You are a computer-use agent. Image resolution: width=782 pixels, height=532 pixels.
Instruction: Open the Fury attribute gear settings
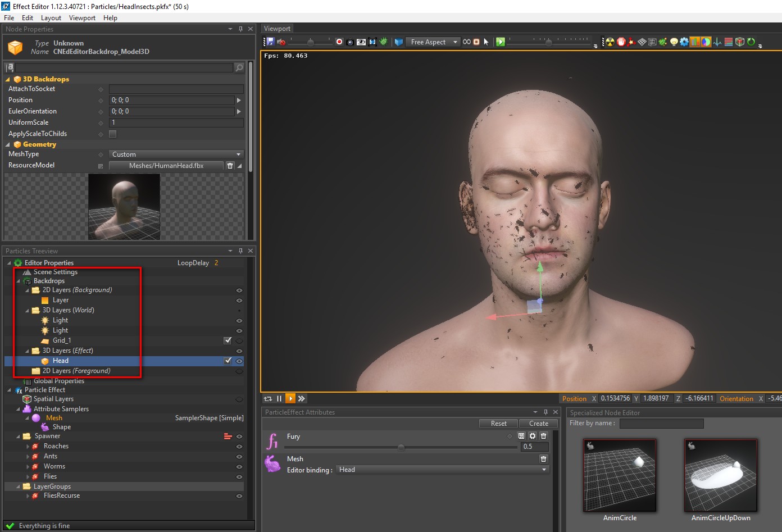[533, 436]
